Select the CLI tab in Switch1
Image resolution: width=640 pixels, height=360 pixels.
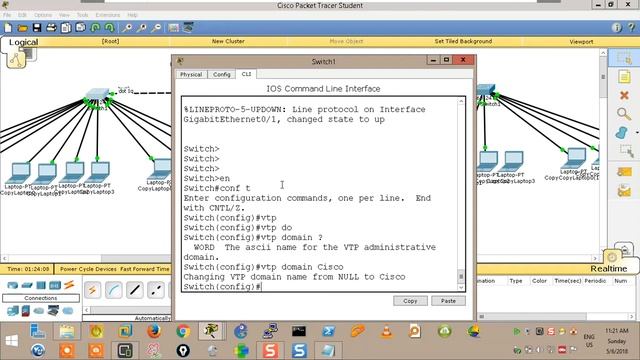(246, 74)
